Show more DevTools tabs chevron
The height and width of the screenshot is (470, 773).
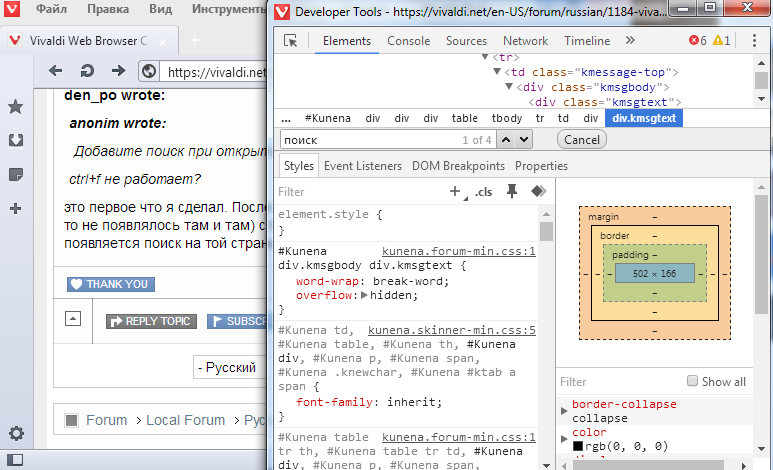tap(630, 40)
